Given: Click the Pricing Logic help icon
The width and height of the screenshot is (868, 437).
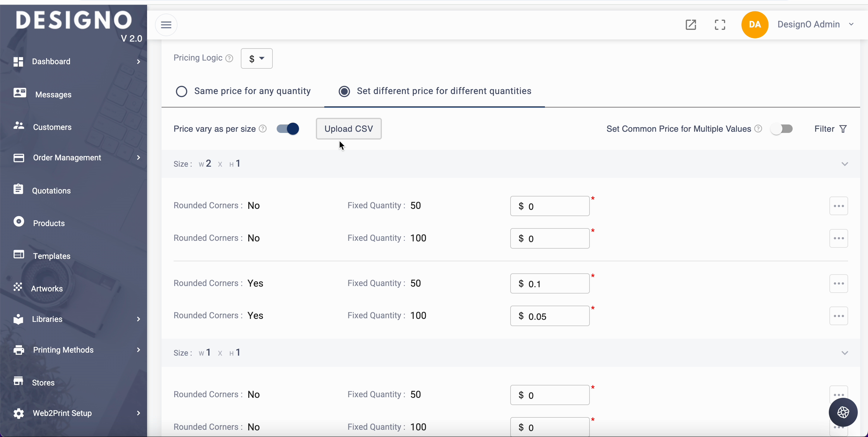Looking at the screenshot, I should pyautogui.click(x=229, y=58).
